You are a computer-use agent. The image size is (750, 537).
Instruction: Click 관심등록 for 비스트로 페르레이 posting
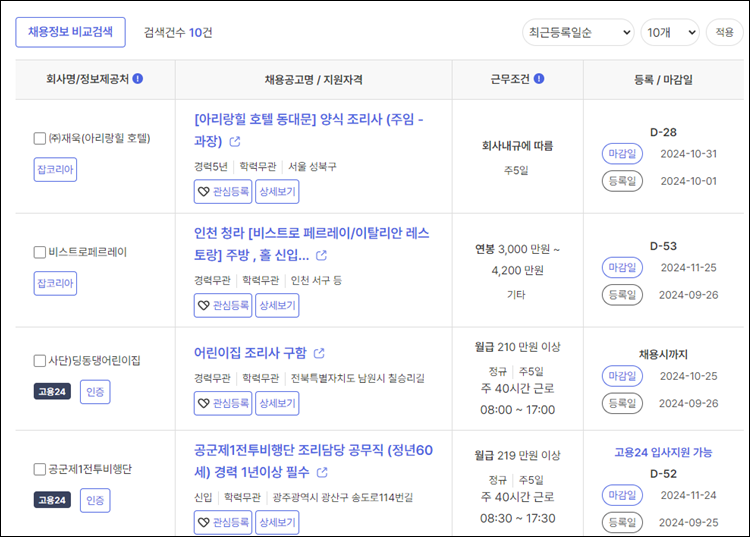(x=223, y=305)
